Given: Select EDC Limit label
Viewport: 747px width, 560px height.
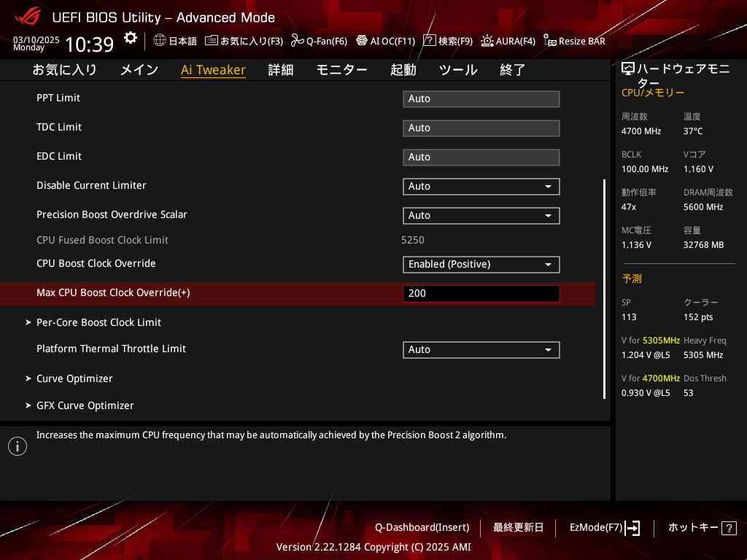Looking at the screenshot, I should [x=59, y=156].
